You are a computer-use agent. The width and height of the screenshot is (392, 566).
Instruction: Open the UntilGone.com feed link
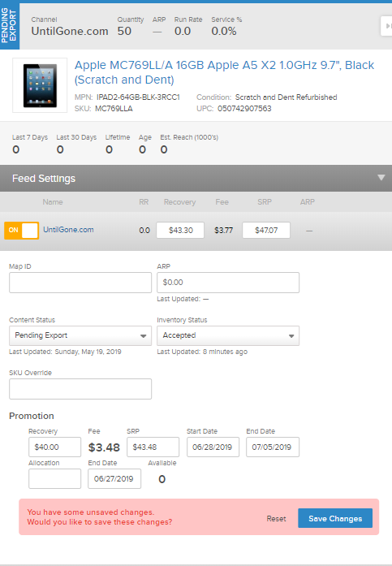[x=68, y=230]
